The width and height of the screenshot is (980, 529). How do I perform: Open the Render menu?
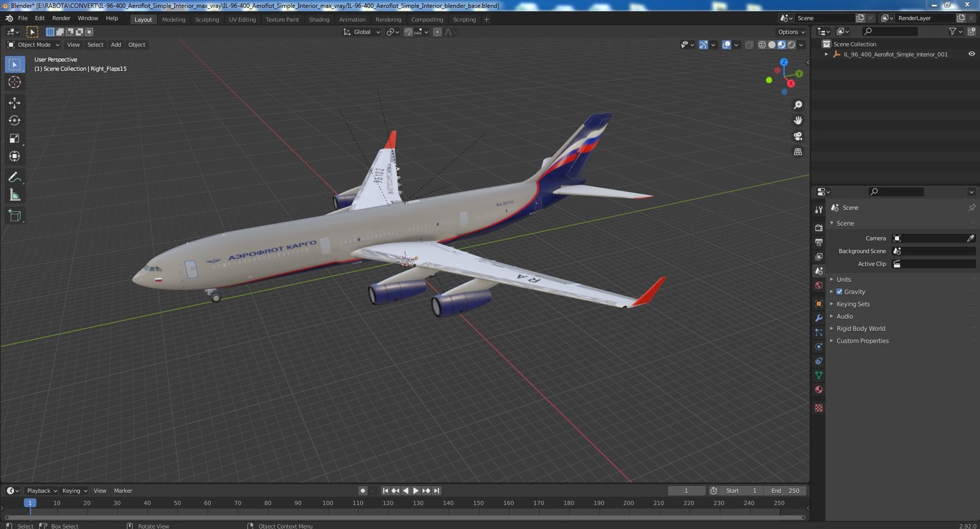pyautogui.click(x=61, y=18)
